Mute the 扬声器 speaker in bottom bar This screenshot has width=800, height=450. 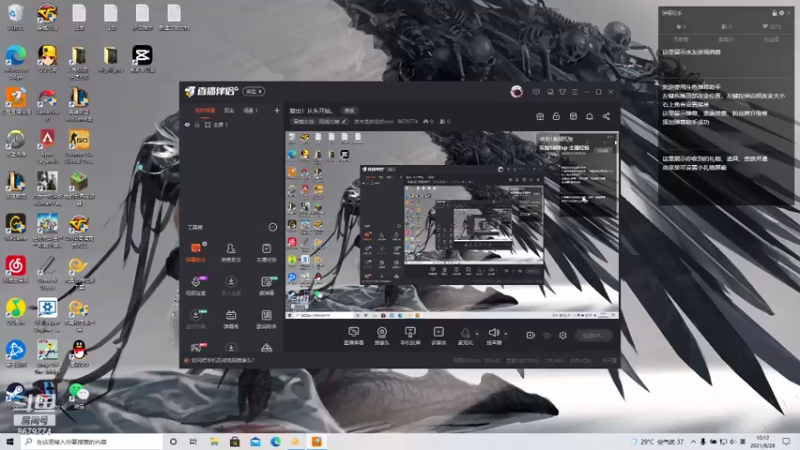click(x=493, y=336)
